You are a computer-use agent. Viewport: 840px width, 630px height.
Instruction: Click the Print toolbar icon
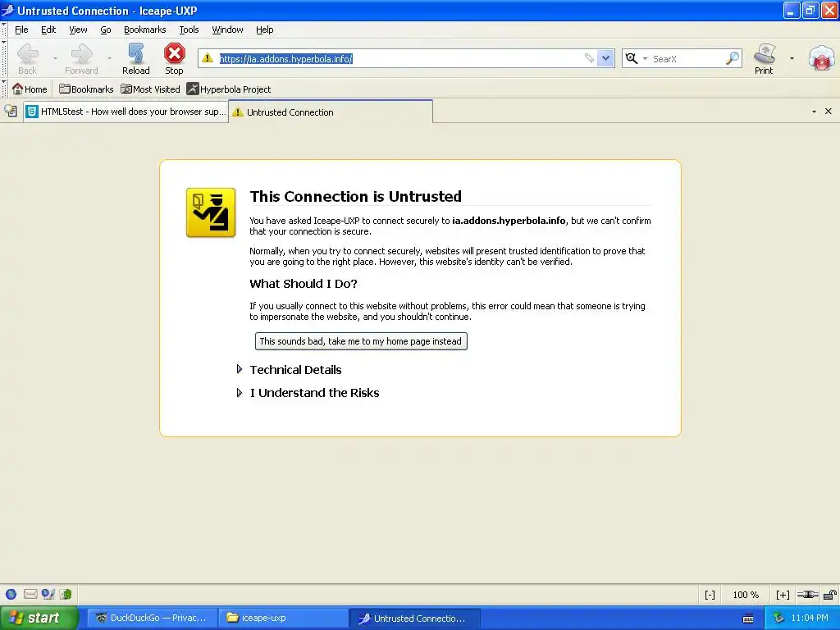[x=764, y=58]
